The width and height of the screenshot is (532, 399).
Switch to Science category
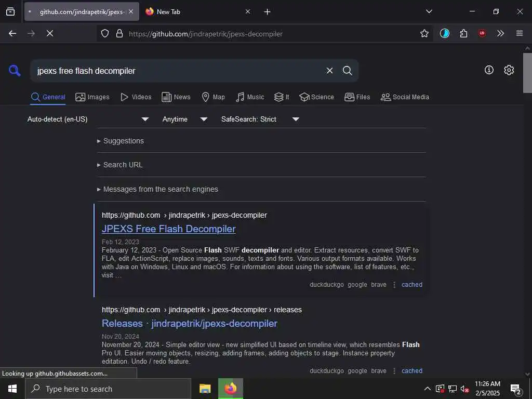[316, 97]
